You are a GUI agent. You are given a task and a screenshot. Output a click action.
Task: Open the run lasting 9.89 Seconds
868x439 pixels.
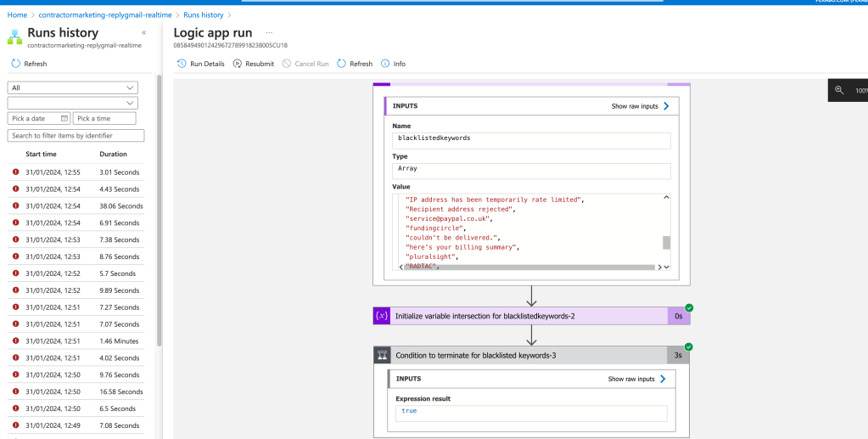pyautogui.click(x=76, y=290)
